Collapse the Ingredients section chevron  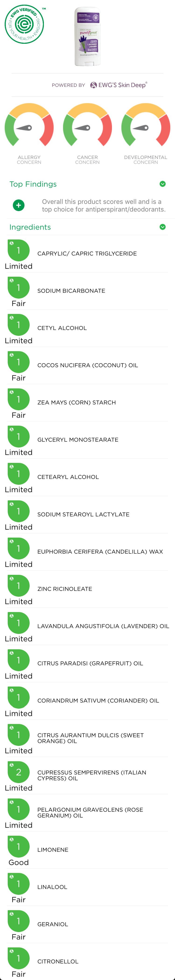(x=162, y=227)
